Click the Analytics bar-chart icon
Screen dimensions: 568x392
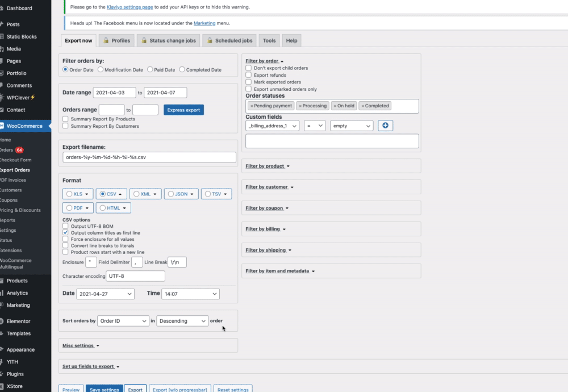pos(2,293)
